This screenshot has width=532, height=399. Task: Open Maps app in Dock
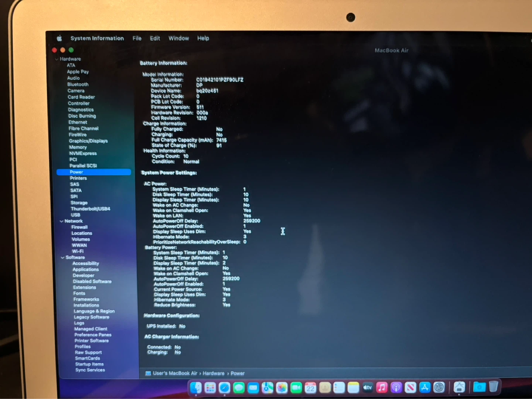pyautogui.click(x=267, y=388)
